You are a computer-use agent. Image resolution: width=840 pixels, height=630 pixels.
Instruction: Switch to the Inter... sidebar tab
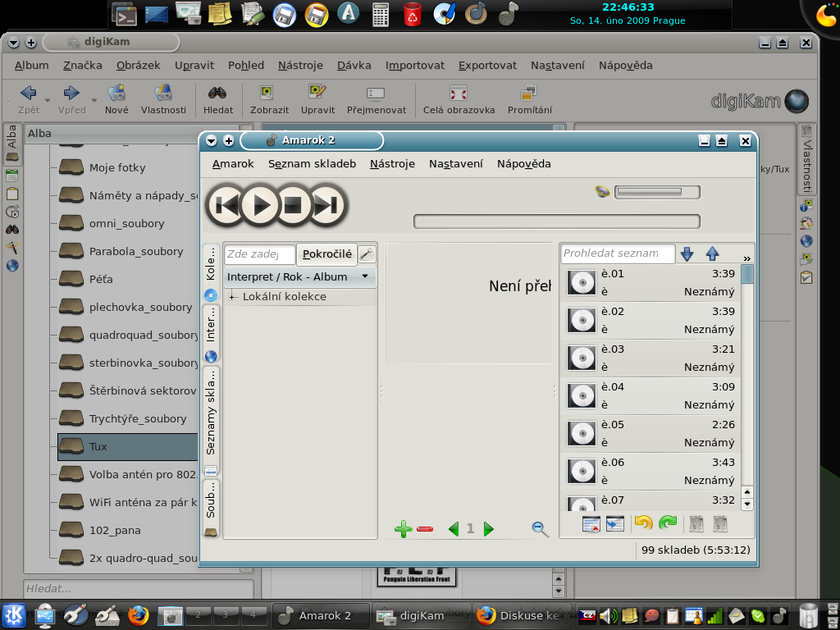tap(211, 335)
